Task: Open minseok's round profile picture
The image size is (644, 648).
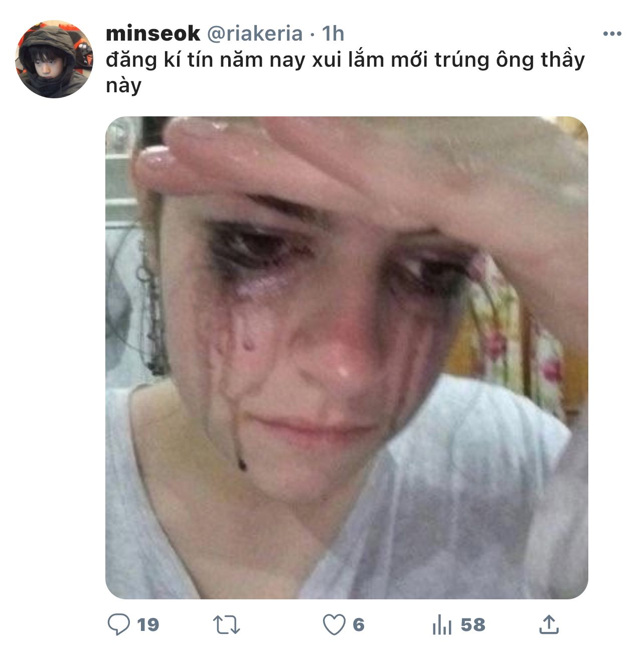Action: pyautogui.click(x=55, y=59)
